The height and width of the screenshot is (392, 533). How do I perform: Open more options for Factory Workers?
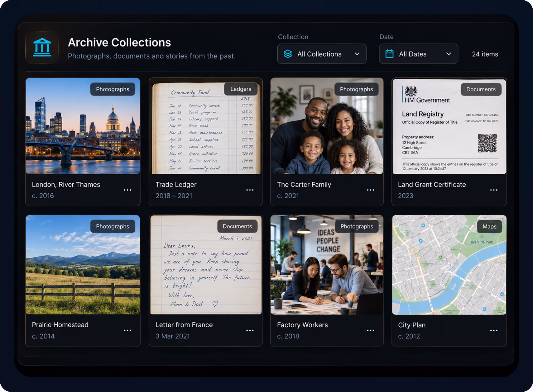click(x=371, y=330)
